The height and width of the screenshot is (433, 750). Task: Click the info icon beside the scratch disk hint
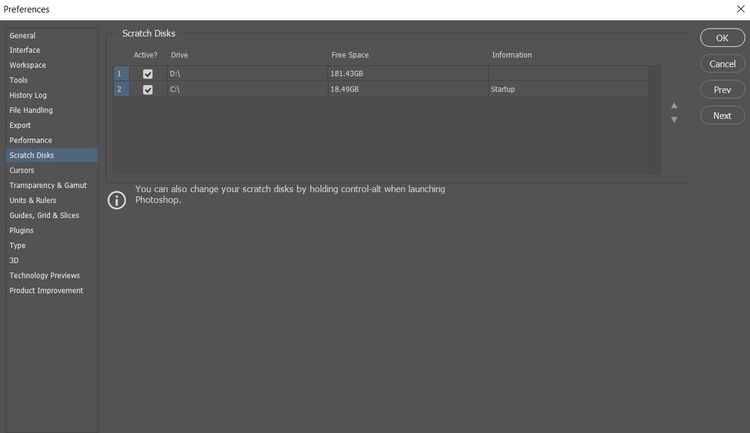coord(117,200)
